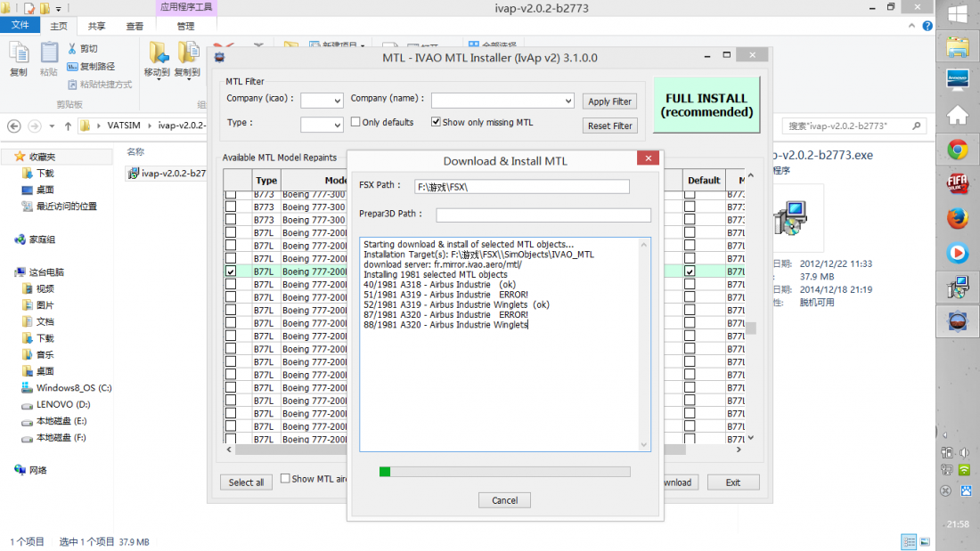Open the 应用程序工具 contextual tab
980x551 pixels.
[186, 7]
